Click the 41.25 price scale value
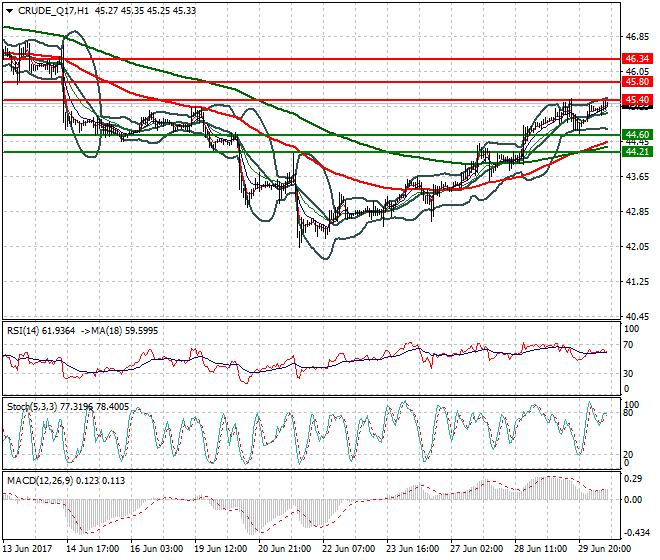Image resolution: width=660 pixels, height=560 pixels. tap(637, 281)
